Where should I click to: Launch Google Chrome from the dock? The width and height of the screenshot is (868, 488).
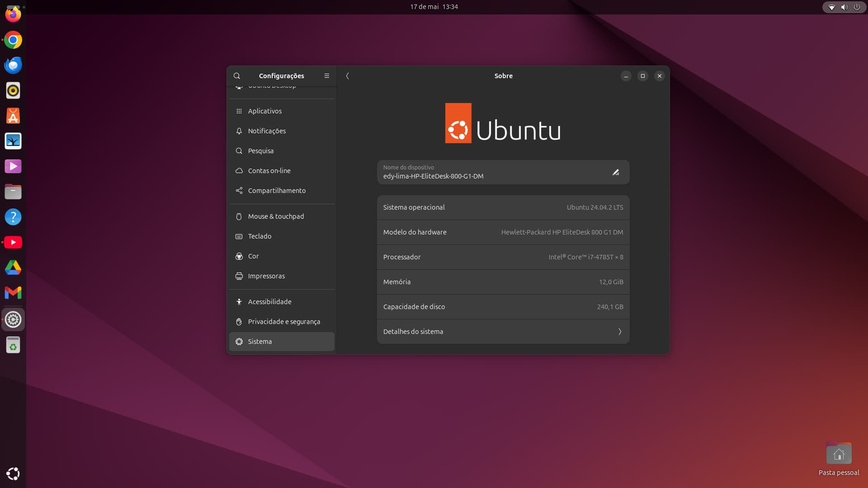click(x=13, y=40)
